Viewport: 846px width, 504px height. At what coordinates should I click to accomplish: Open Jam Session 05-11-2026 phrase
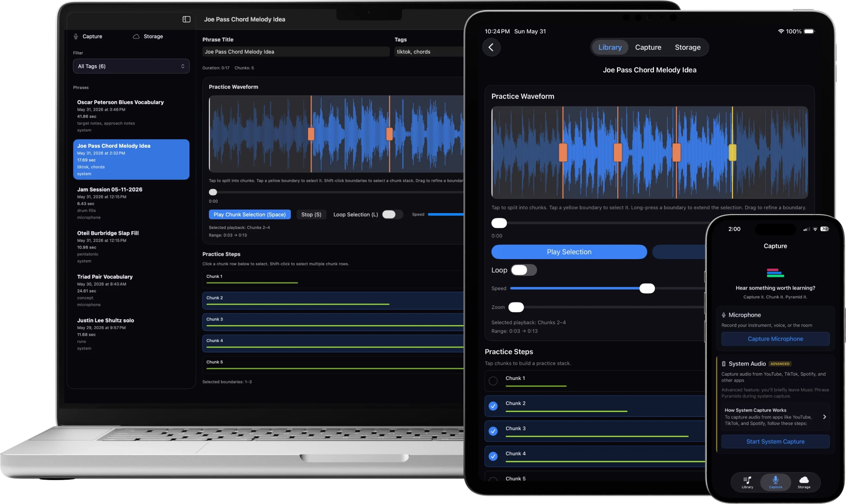(131, 203)
